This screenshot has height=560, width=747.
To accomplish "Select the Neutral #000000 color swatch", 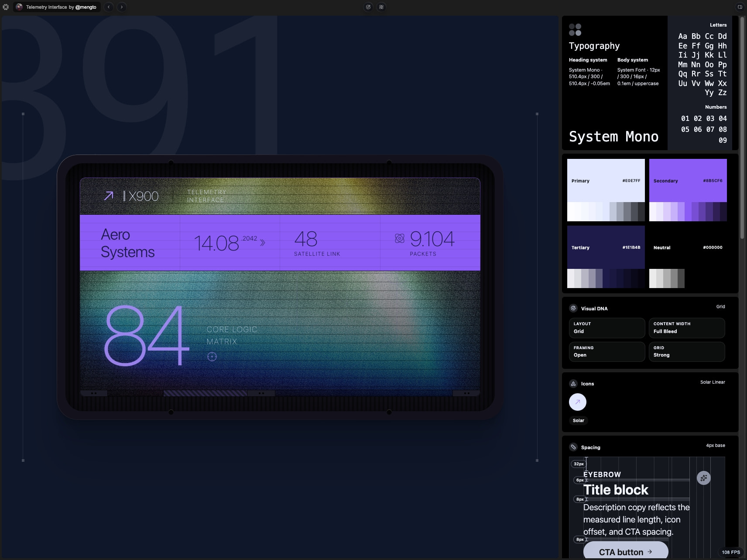I will 688,247.
